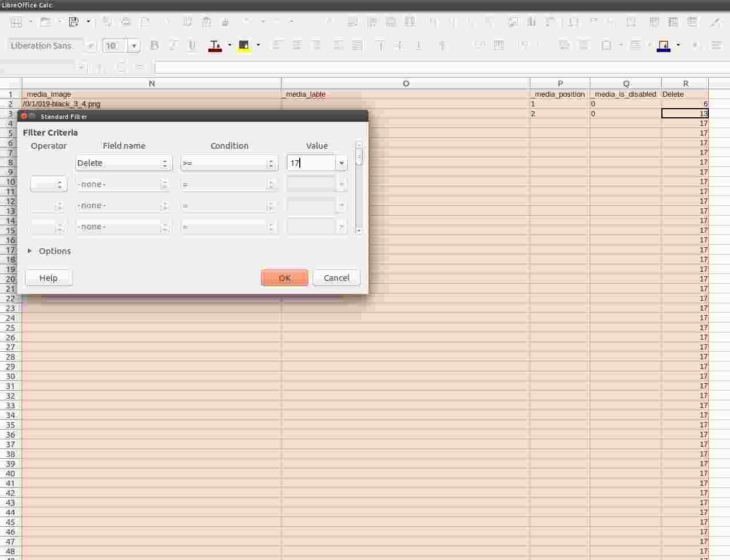
Task: Apply the dark red font color
Action: 215,45
